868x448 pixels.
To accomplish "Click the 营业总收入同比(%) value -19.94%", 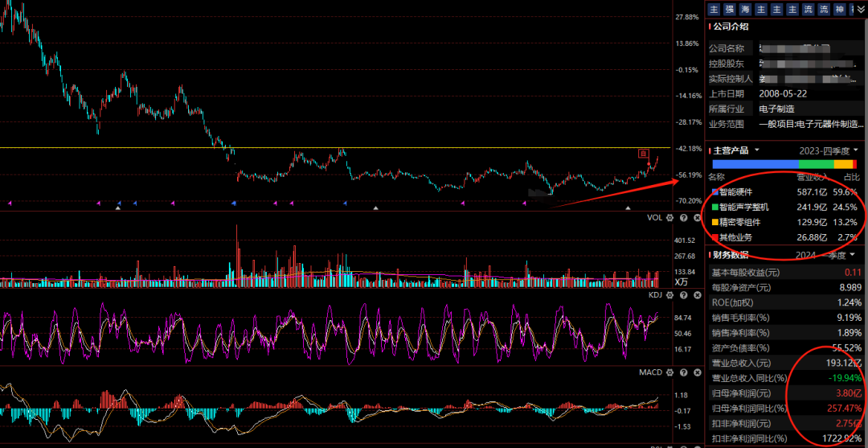I will 845,378.
